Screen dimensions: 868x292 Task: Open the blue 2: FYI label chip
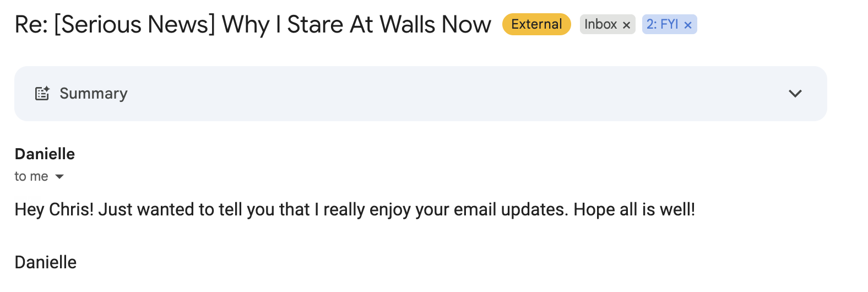tap(662, 24)
